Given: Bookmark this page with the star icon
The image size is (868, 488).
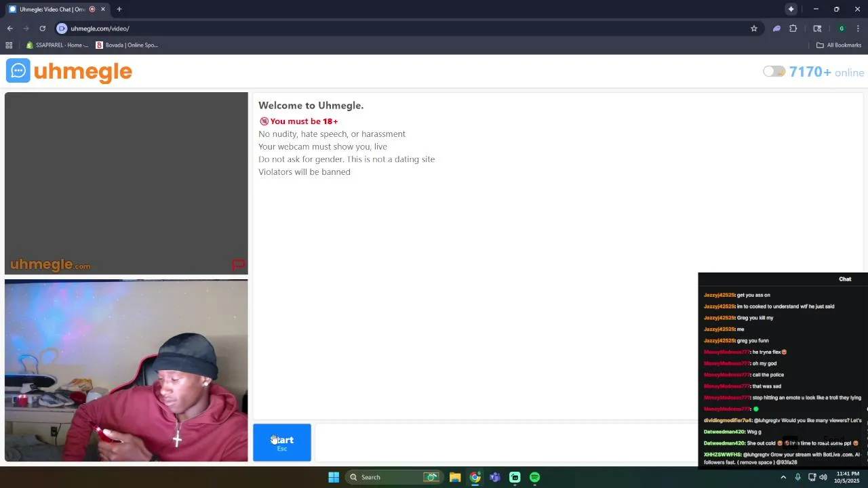Looking at the screenshot, I should click(754, 28).
